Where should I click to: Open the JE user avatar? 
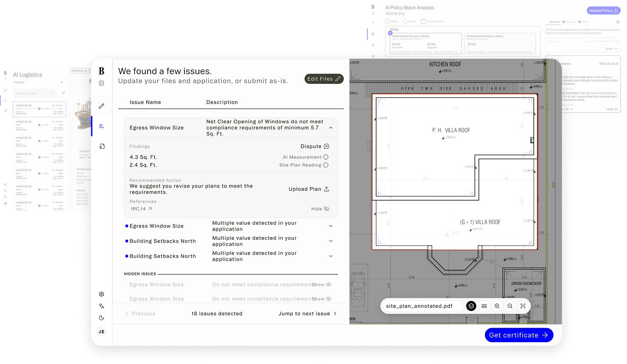[102, 332]
